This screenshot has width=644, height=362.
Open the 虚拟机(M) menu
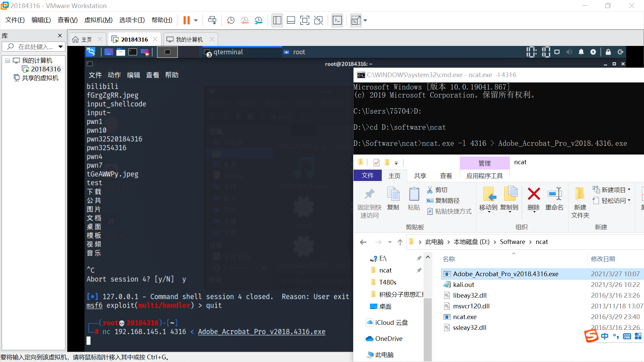coord(98,20)
